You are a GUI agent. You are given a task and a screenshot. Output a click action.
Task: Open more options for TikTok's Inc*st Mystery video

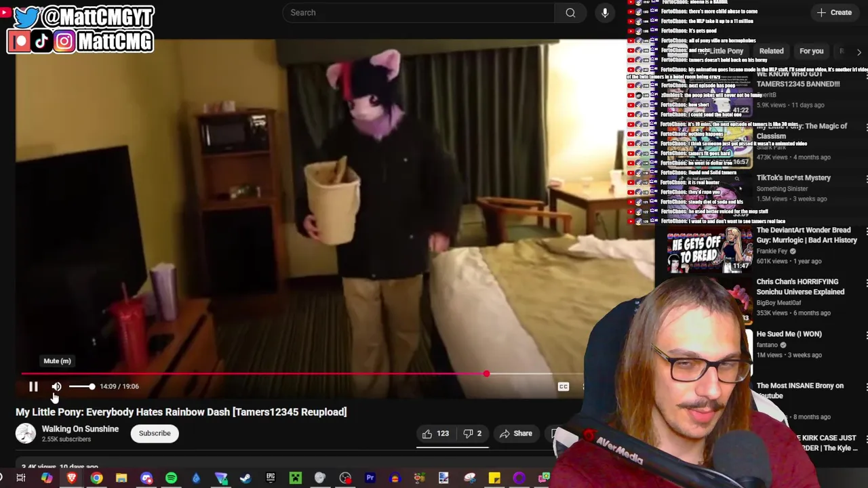pos(867,178)
